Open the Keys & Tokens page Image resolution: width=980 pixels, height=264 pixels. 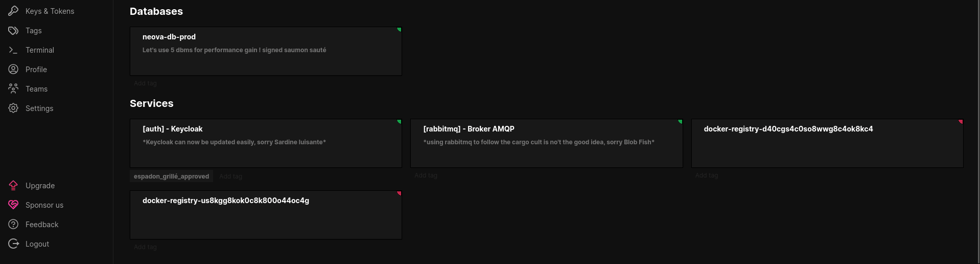tap(50, 11)
